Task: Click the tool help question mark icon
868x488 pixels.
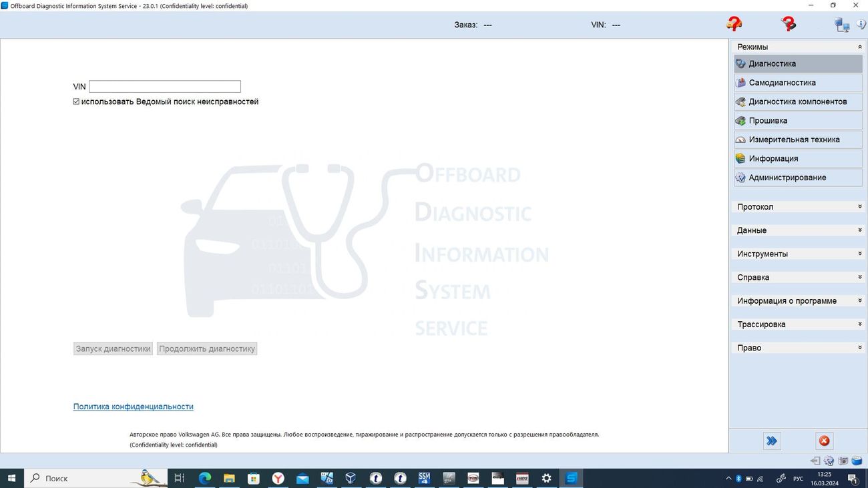Action: coord(789,24)
